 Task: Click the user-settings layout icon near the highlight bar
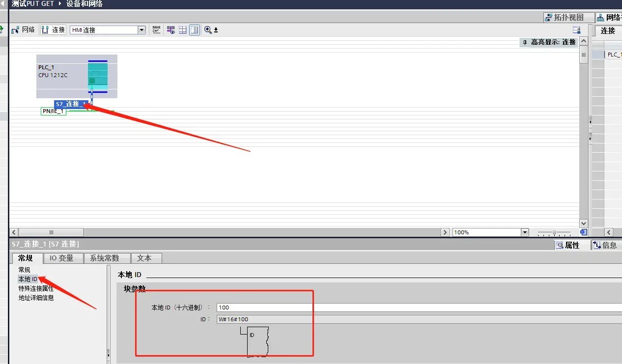577,30
